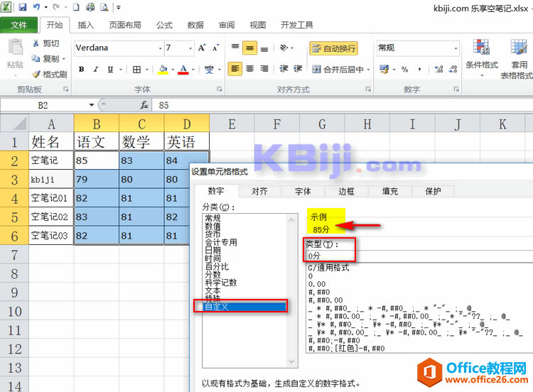The width and height of the screenshot is (533, 392).
Task: Expand the borders dropdown arrow
Action: click(x=147, y=70)
